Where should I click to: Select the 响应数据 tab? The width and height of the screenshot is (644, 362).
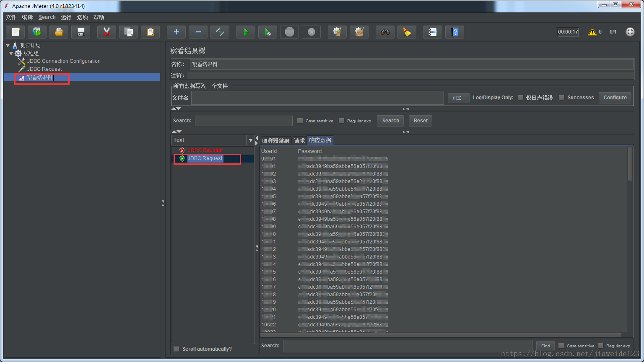(320, 140)
